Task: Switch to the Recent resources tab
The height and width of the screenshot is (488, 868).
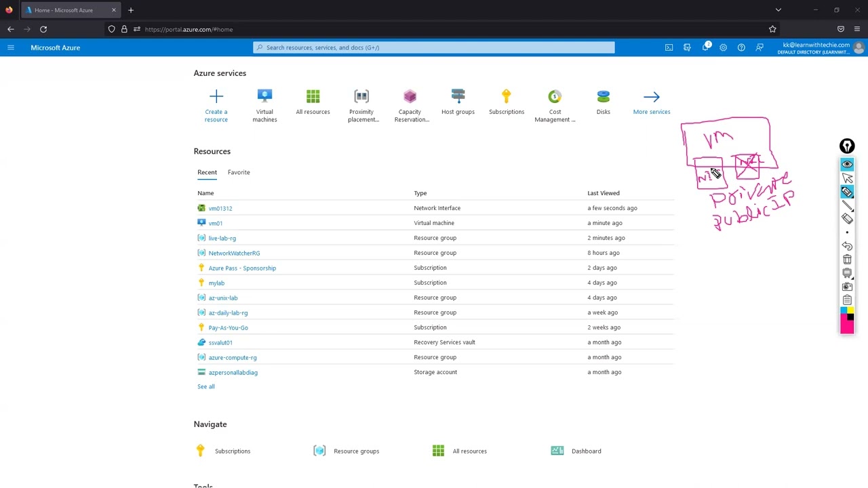Action: (x=207, y=172)
